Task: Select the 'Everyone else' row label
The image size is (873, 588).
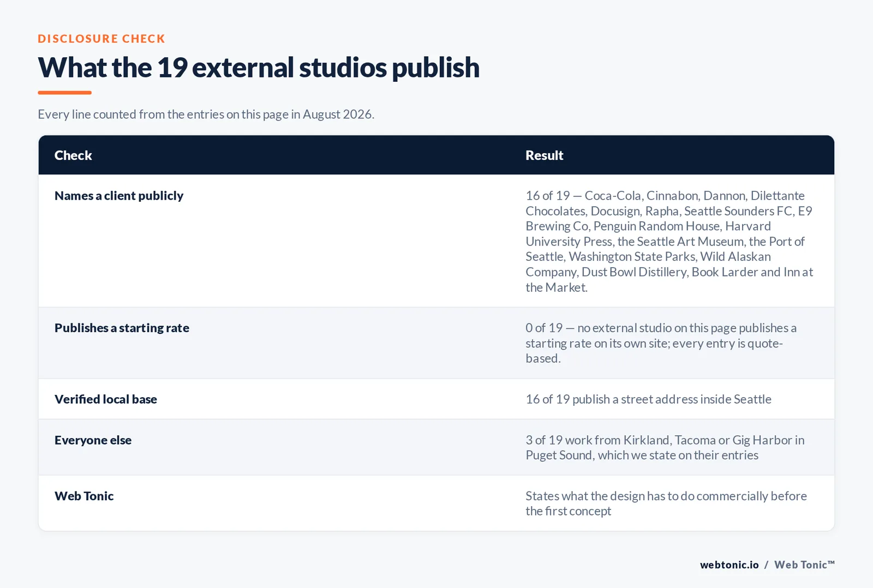Action: coord(93,440)
